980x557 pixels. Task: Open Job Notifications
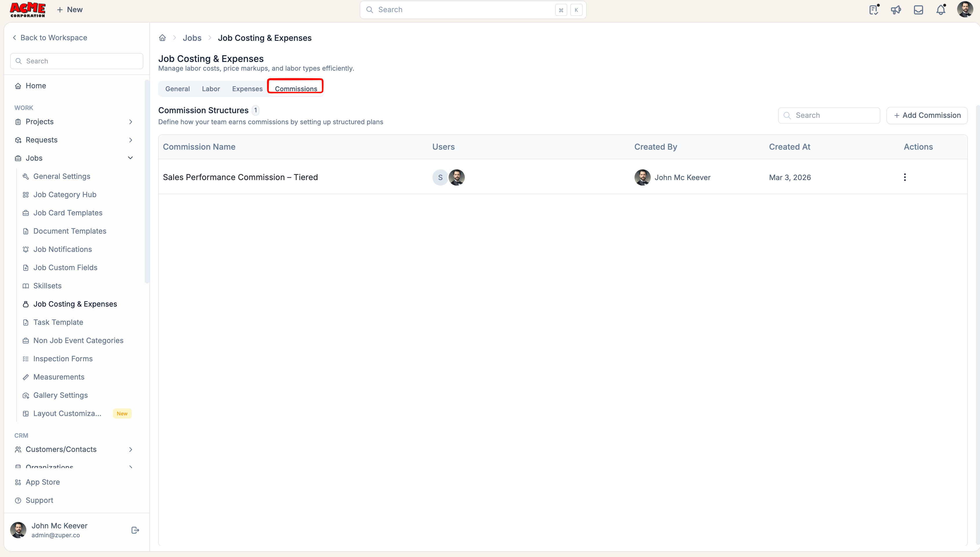(62, 249)
